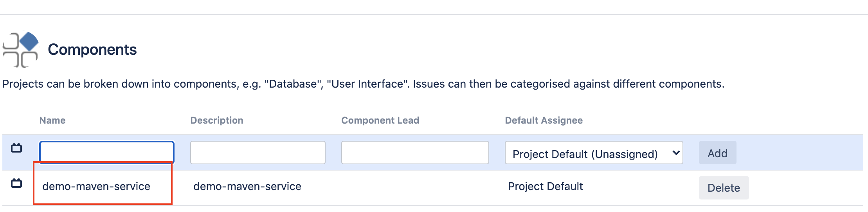The height and width of the screenshot is (212, 868).
Task: Click the new component Description field
Action: (x=258, y=153)
